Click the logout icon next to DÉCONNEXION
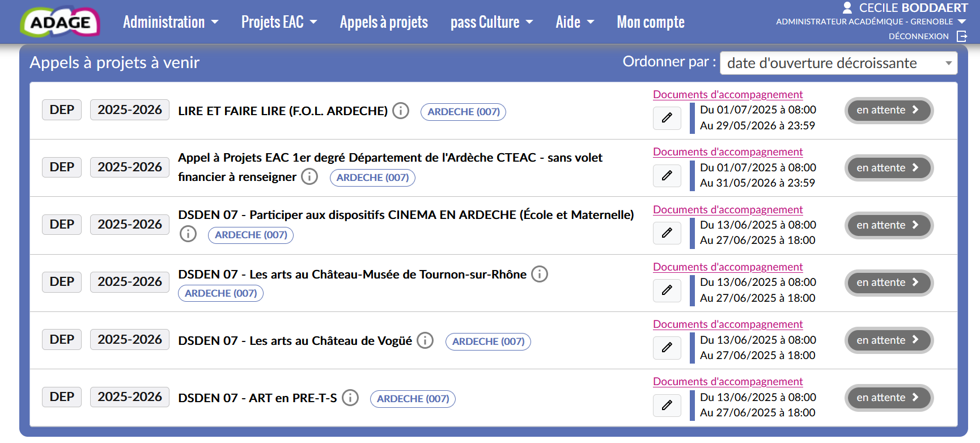Viewport: 980px width, 443px height. tap(962, 36)
